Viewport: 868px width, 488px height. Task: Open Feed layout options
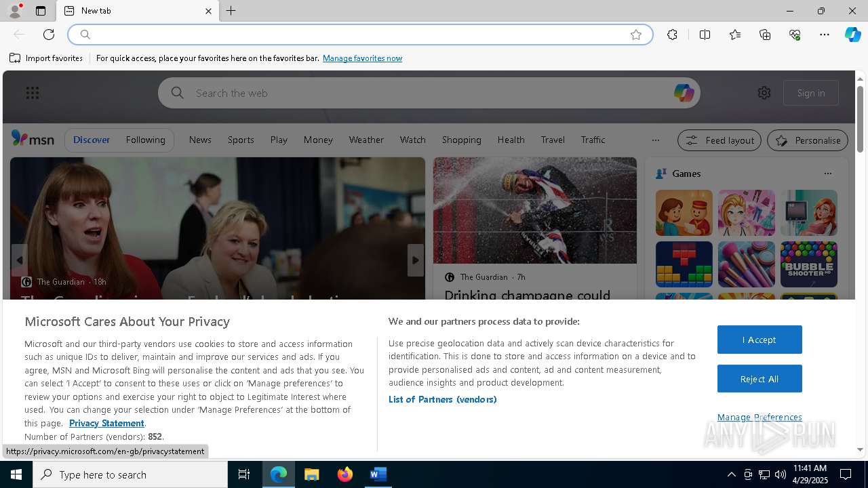(719, 140)
